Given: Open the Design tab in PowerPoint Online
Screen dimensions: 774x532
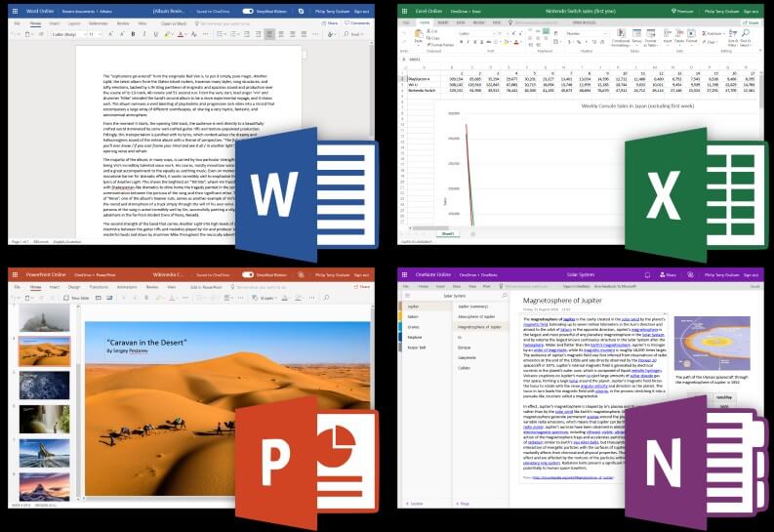Looking at the screenshot, I should click(74, 287).
